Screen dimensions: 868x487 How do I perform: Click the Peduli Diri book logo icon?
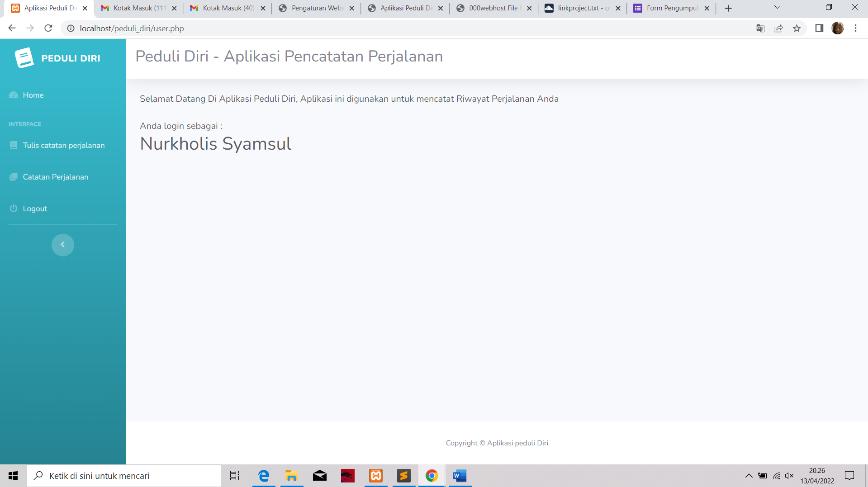(x=24, y=58)
